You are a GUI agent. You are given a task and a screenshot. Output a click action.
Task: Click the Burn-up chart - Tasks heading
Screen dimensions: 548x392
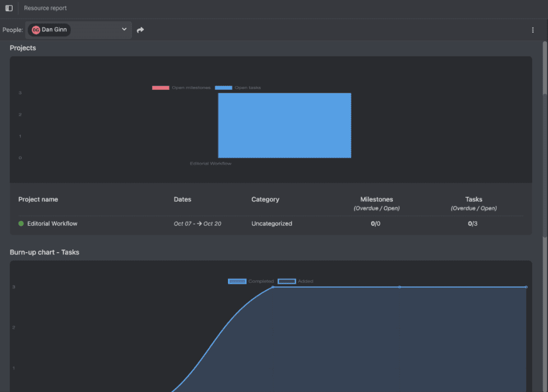(x=44, y=252)
